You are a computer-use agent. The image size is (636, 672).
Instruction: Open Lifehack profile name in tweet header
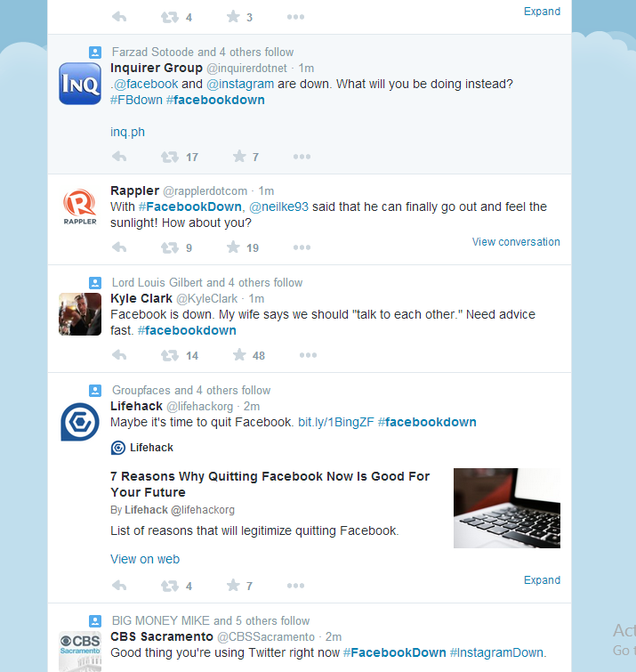pyautogui.click(x=137, y=406)
